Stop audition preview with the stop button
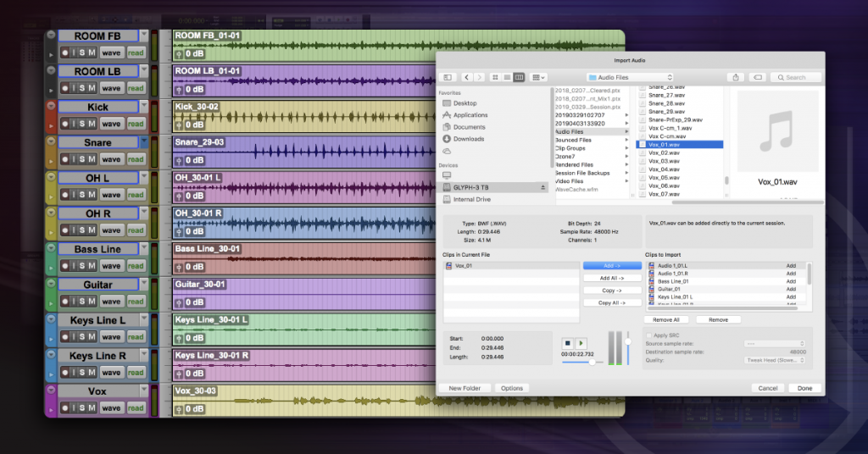Screen dimensions: 868x454 coord(567,343)
